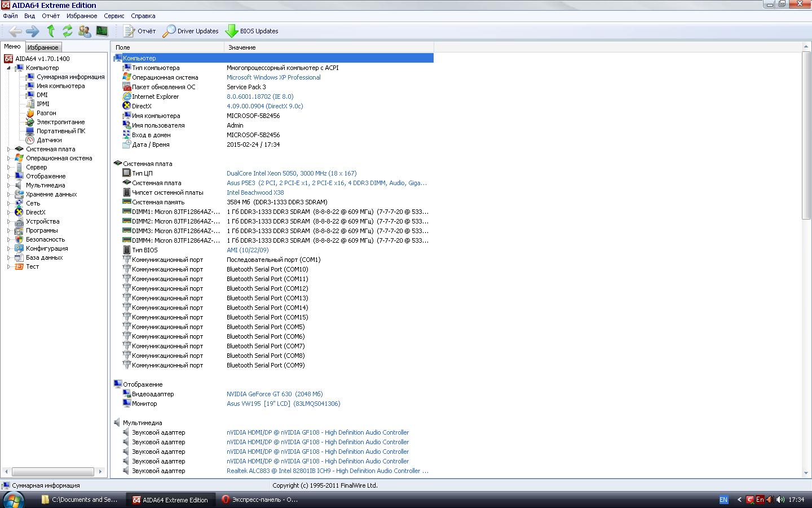Open the Windows Start button
The width and height of the screenshot is (812, 508).
(13, 500)
